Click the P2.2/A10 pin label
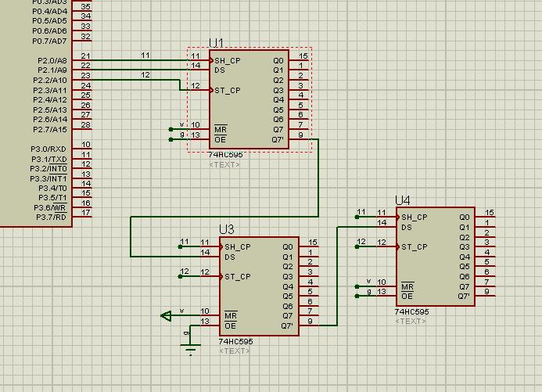The width and height of the screenshot is (542, 392). pos(50,81)
